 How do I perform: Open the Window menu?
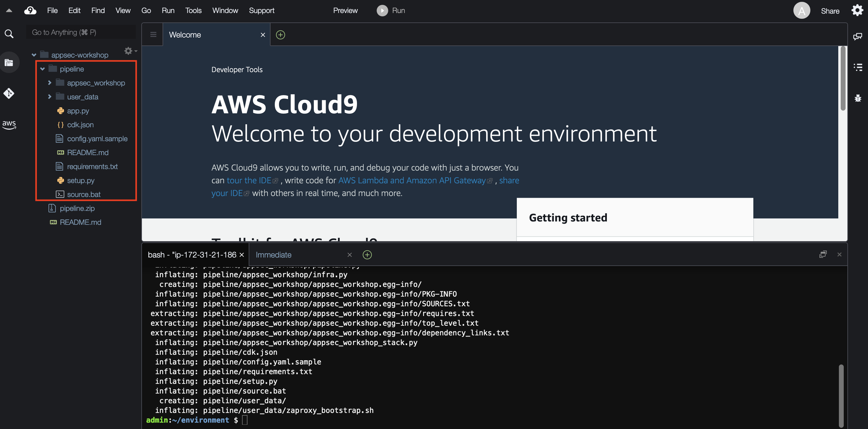point(225,10)
